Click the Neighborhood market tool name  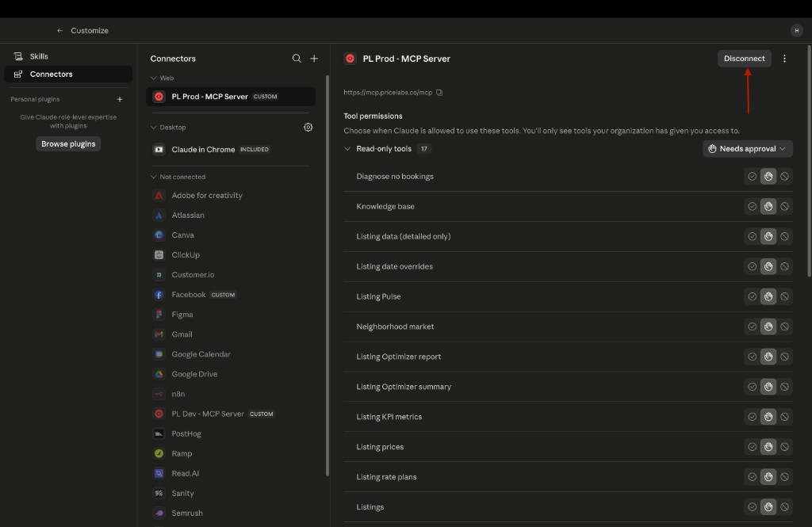click(395, 327)
